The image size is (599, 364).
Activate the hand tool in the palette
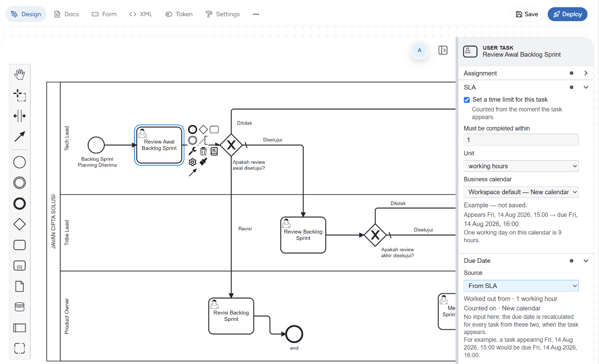(19, 75)
